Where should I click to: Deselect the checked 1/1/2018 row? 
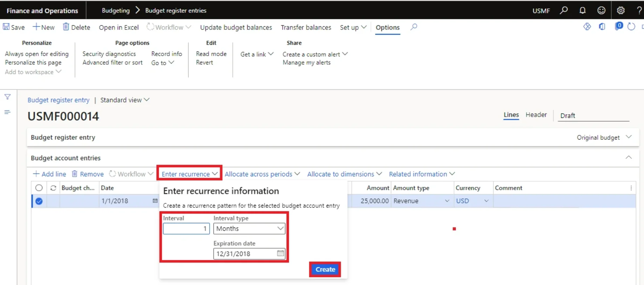click(x=39, y=201)
